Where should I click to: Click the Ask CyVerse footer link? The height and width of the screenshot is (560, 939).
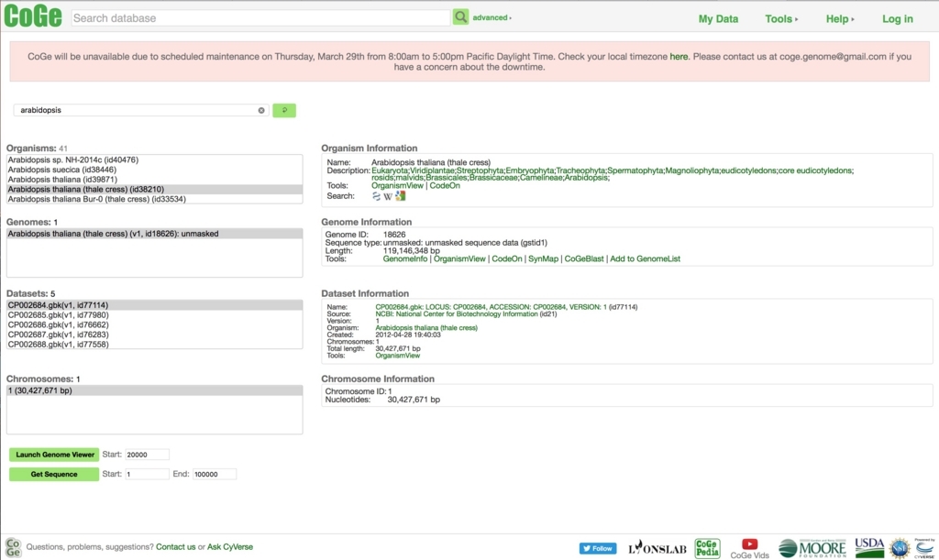230,547
